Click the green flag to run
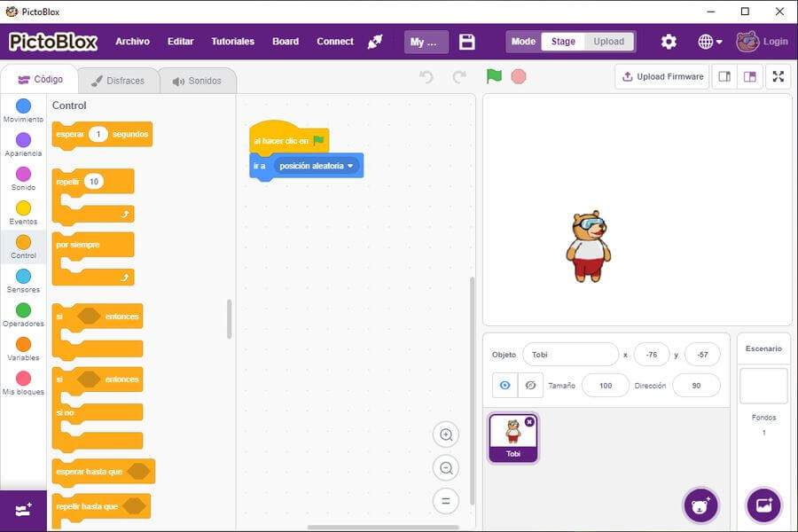The image size is (798, 532). (x=494, y=76)
